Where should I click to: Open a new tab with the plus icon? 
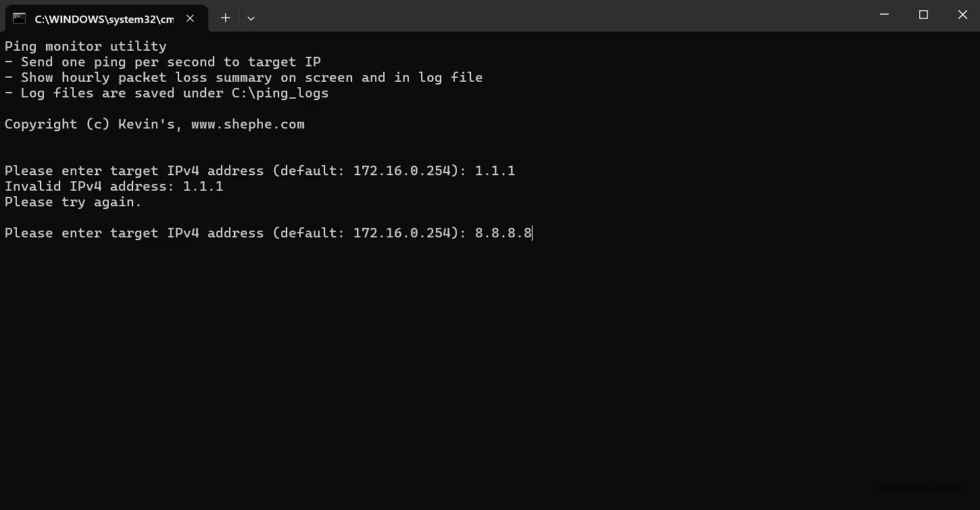[x=225, y=18]
